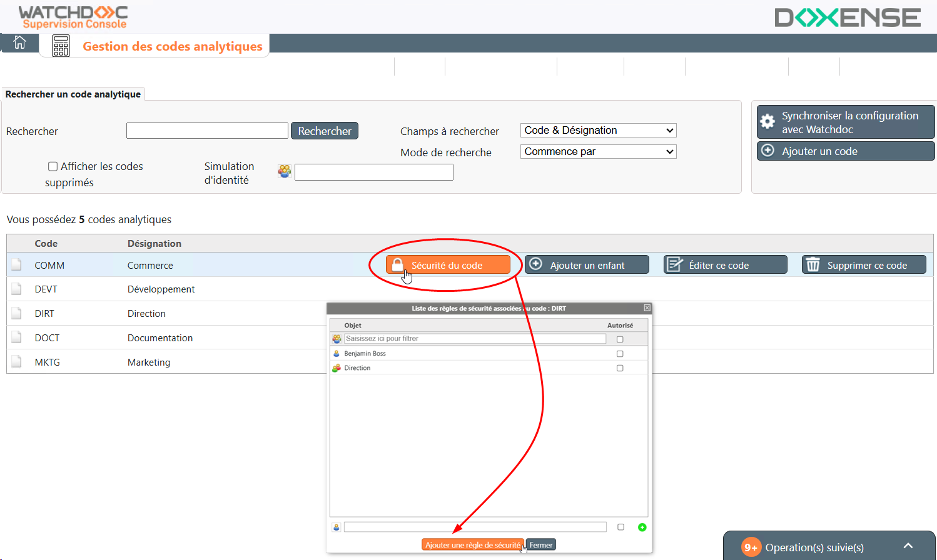Click the Ajouter une règle de sécurité button
The height and width of the screenshot is (560, 937).
pyautogui.click(x=473, y=545)
